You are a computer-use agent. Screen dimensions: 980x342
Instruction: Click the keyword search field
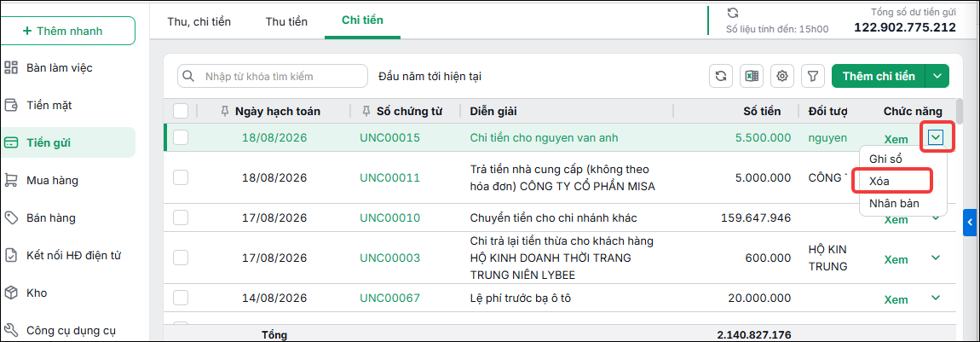(x=273, y=76)
